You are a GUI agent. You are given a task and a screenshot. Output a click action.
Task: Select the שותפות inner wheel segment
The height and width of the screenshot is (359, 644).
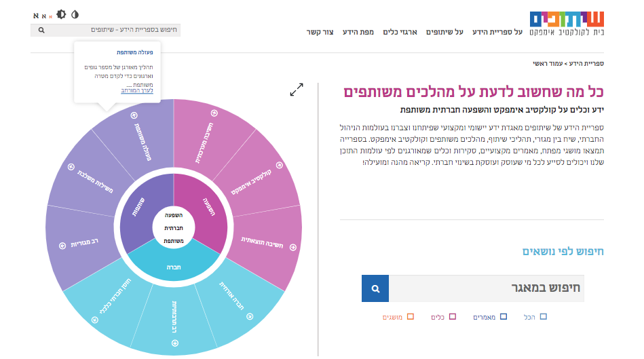coord(138,207)
